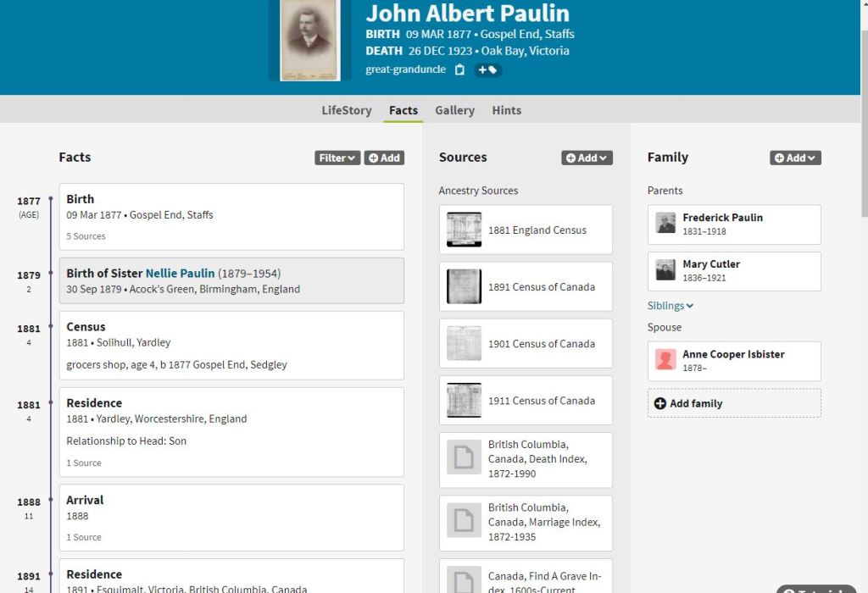Open the 1891 Census of Canada thumbnail
The height and width of the screenshot is (593, 868).
point(464,286)
